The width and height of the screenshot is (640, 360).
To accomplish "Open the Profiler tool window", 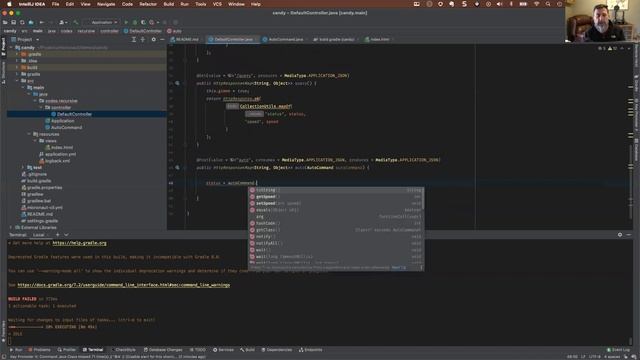I will pos(67,350).
